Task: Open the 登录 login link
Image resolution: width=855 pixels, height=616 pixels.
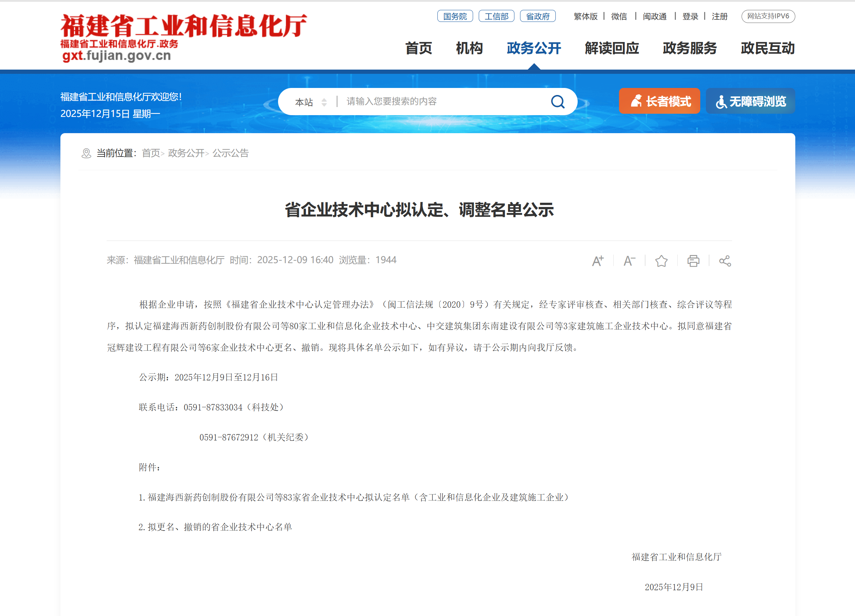Action: [690, 16]
